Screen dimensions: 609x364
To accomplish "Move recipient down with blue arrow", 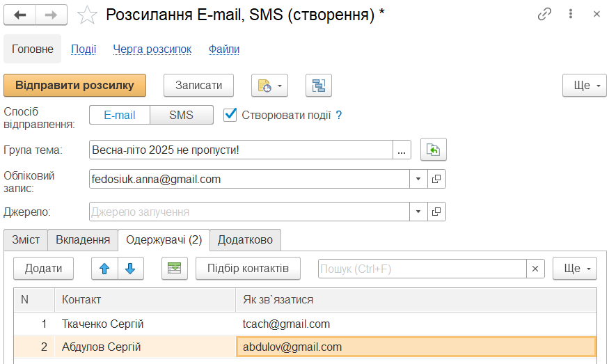I will click(131, 269).
